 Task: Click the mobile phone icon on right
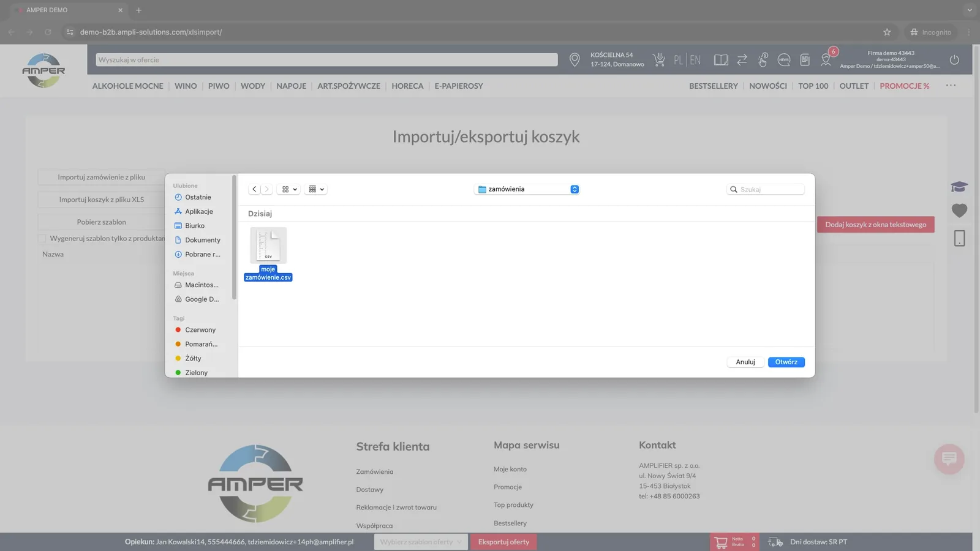click(x=959, y=238)
